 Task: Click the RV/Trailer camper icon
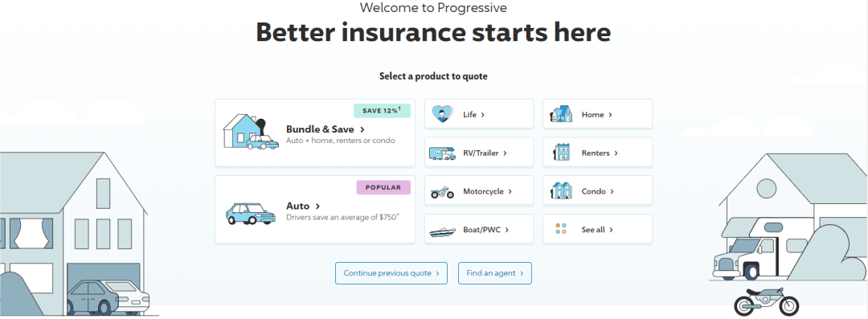(x=442, y=153)
